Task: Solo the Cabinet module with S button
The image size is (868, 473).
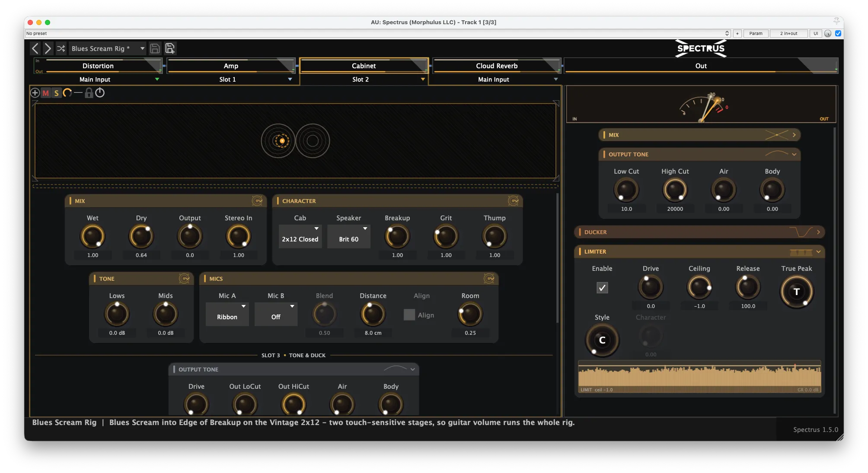Action: pyautogui.click(x=56, y=93)
